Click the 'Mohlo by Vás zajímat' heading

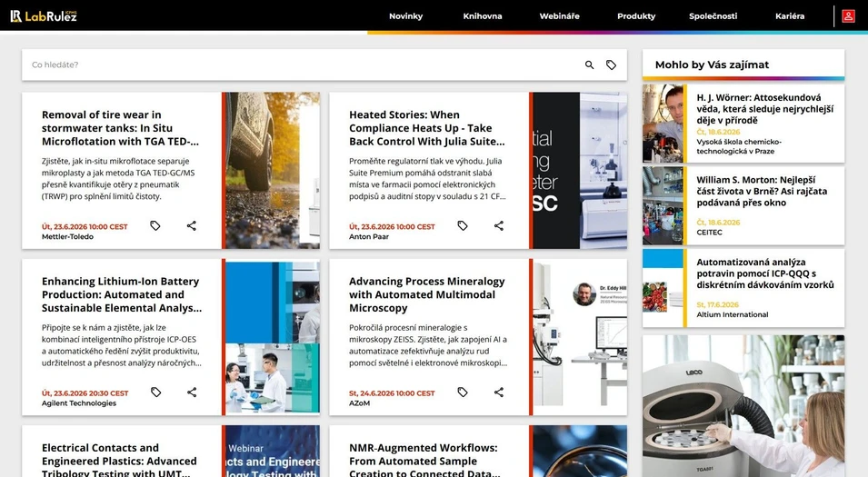pyautogui.click(x=712, y=65)
